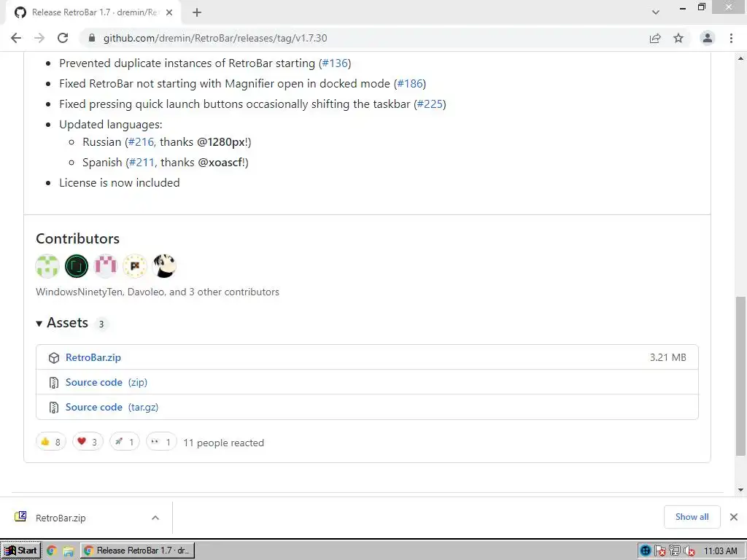Image resolution: width=747 pixels, height=560 pixels.
Task: Open the downloaded RetroBar.zip file
Action: (61, 518)
